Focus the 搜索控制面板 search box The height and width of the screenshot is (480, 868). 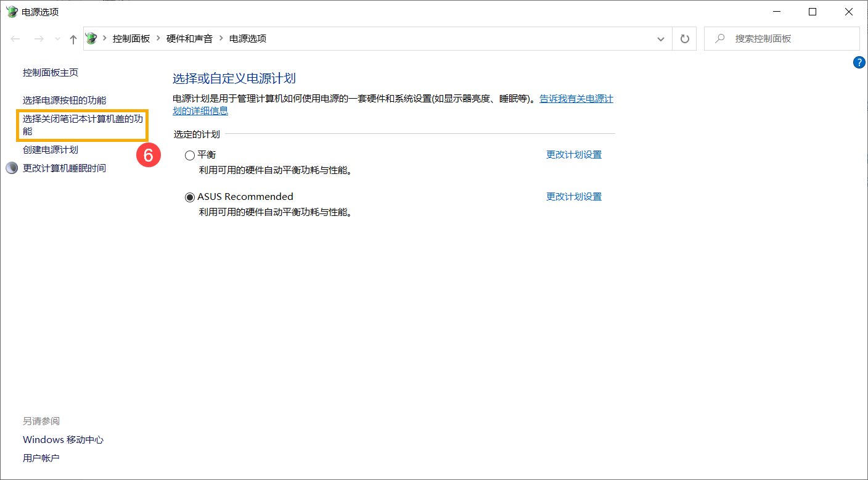tap(782, 38)
